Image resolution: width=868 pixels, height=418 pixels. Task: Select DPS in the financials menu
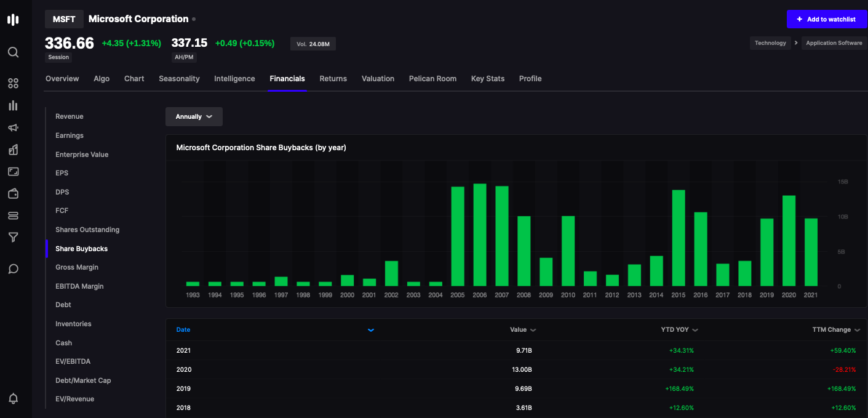pyautogui.click(x=62, y=192)
